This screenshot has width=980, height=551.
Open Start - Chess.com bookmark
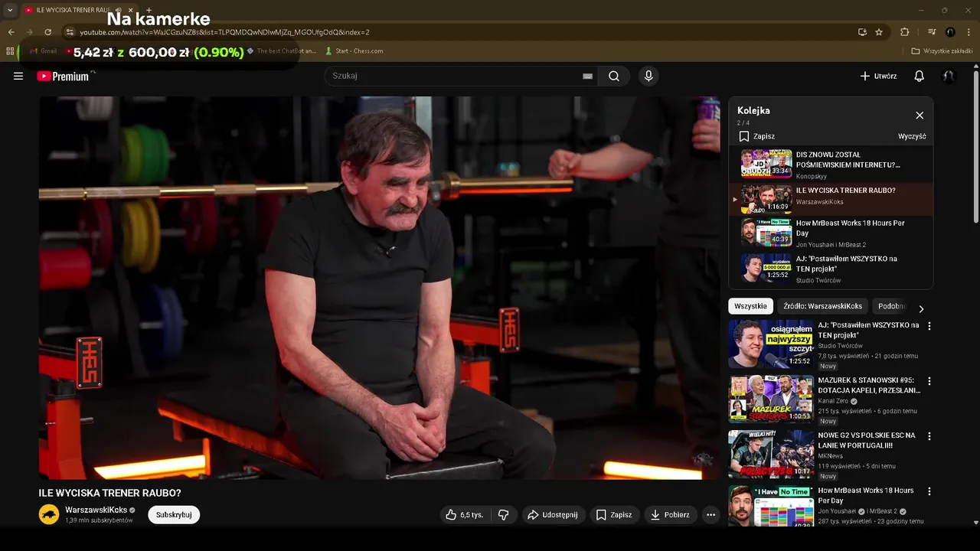(354, 51)
